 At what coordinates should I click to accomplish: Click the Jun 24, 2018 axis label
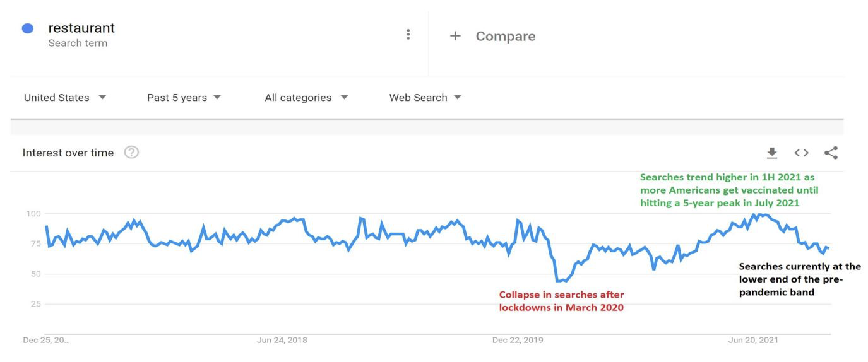[282, 340]
